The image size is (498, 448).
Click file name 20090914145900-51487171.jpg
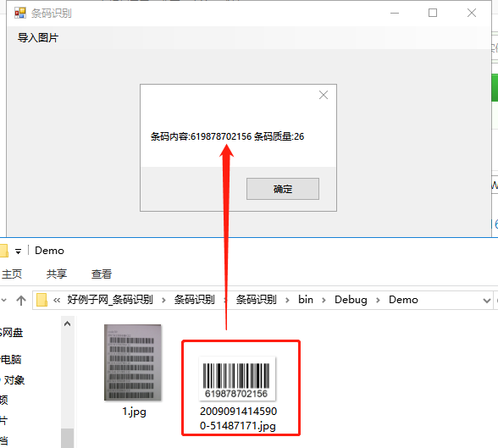coord(238,418)
